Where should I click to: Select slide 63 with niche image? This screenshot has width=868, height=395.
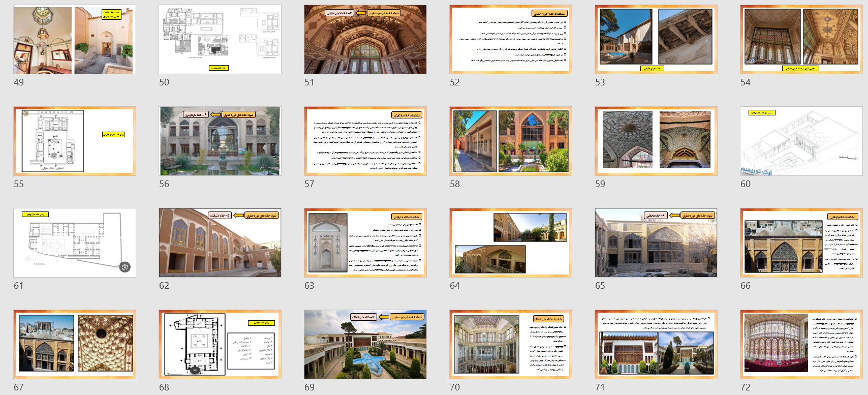pos(365,243)
